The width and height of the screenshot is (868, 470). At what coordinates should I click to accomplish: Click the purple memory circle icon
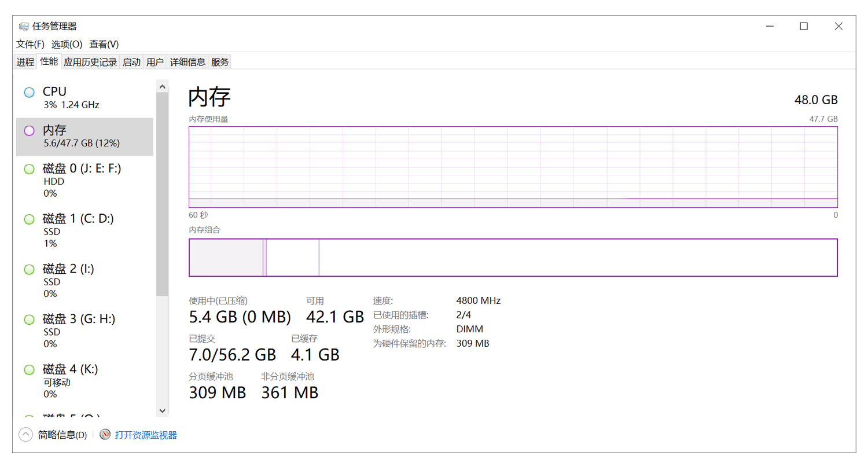(x=29, y=131)
